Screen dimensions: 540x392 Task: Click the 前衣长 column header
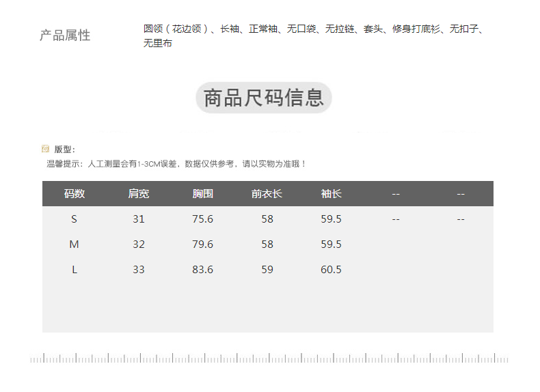click(x=267, y=194)
